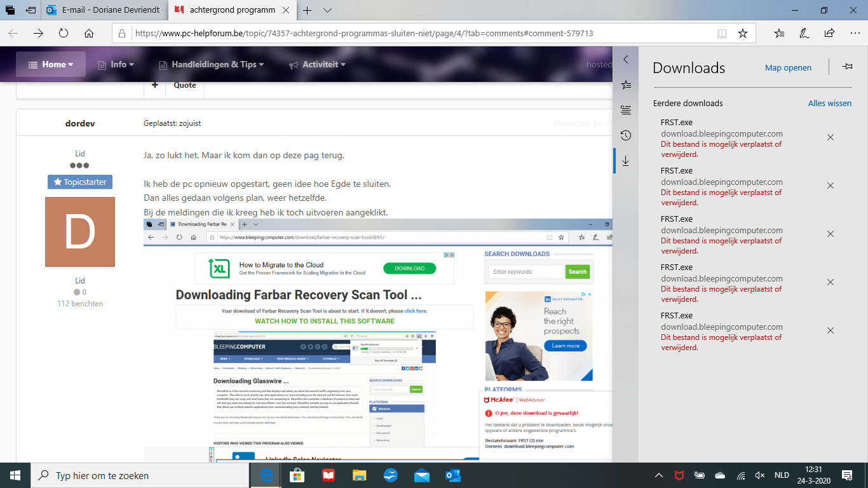Go back to previous page
The width and height of the screenshot is (868, 488).
coord(13,33)
